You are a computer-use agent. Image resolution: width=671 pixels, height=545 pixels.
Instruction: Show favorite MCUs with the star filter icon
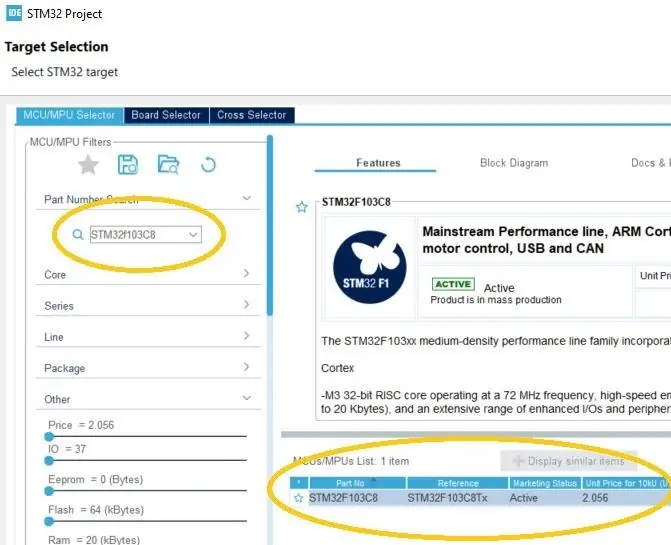pyautogui.click(x=88, y=165)
